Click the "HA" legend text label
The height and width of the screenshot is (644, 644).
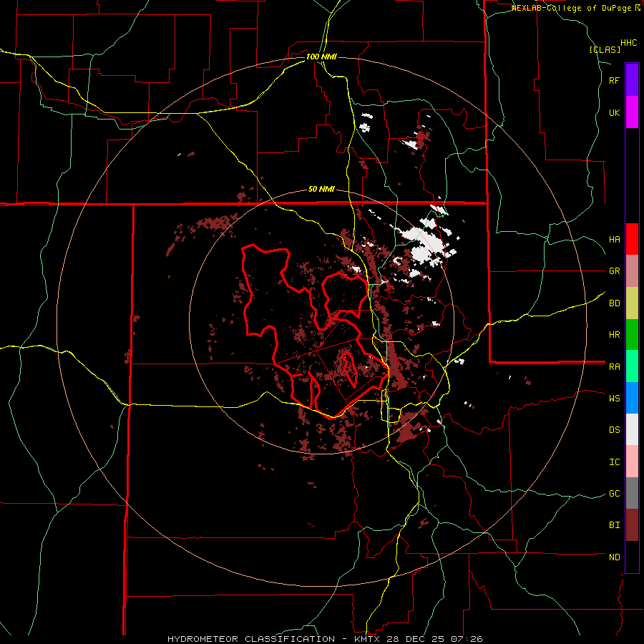[x=615, y=240]
